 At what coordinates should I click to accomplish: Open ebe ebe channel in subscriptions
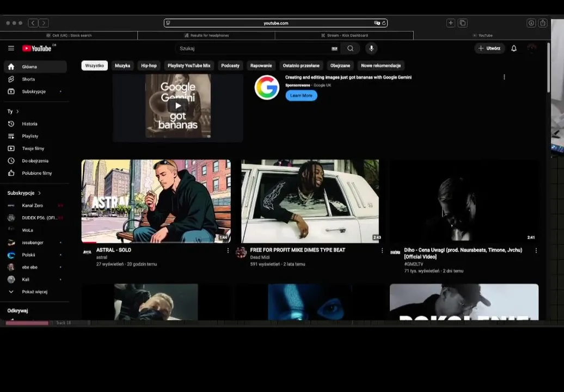point(35,267)
